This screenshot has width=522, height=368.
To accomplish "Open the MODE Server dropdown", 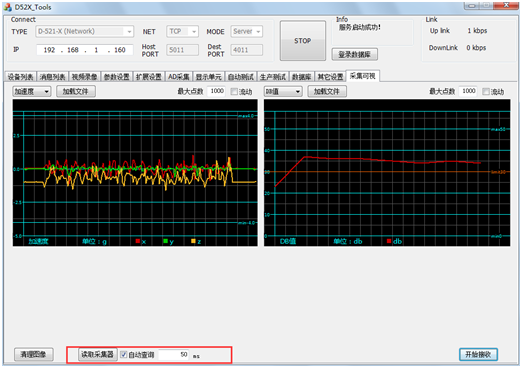I will click(246, 31).
